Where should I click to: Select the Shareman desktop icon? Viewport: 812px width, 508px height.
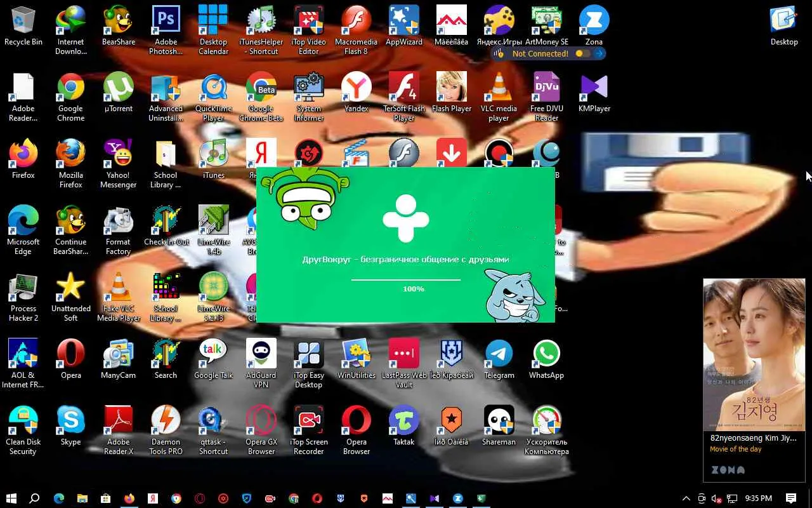point(499,426)
